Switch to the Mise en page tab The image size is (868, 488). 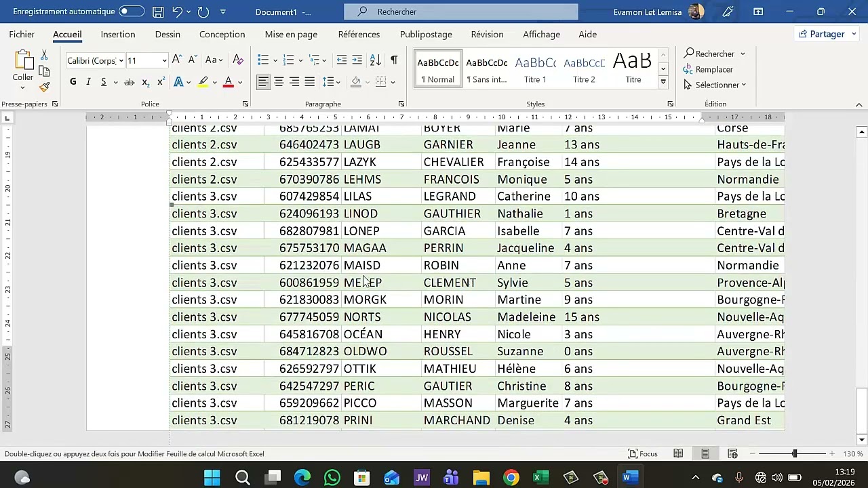point(291,35)
